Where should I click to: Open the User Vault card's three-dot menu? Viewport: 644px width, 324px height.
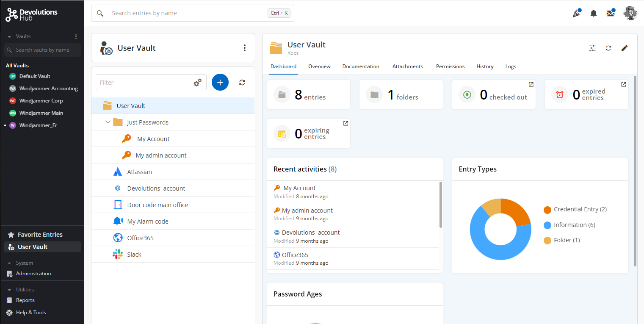tap(244, 48)
